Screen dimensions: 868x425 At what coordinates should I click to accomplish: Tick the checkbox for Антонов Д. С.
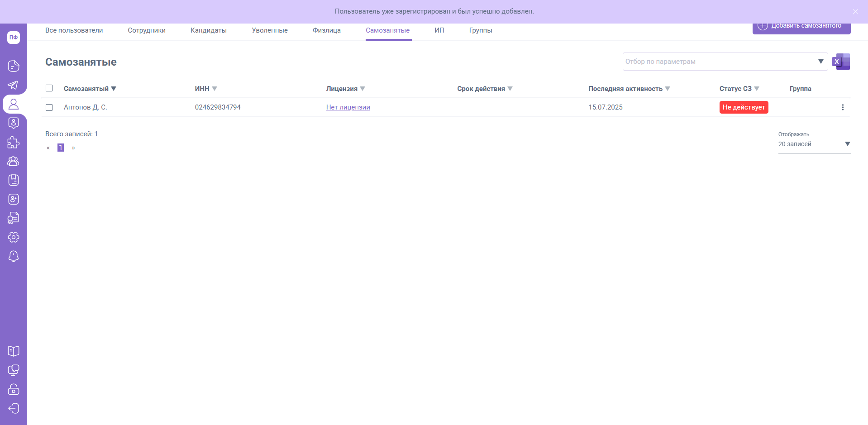click(49, 107)
